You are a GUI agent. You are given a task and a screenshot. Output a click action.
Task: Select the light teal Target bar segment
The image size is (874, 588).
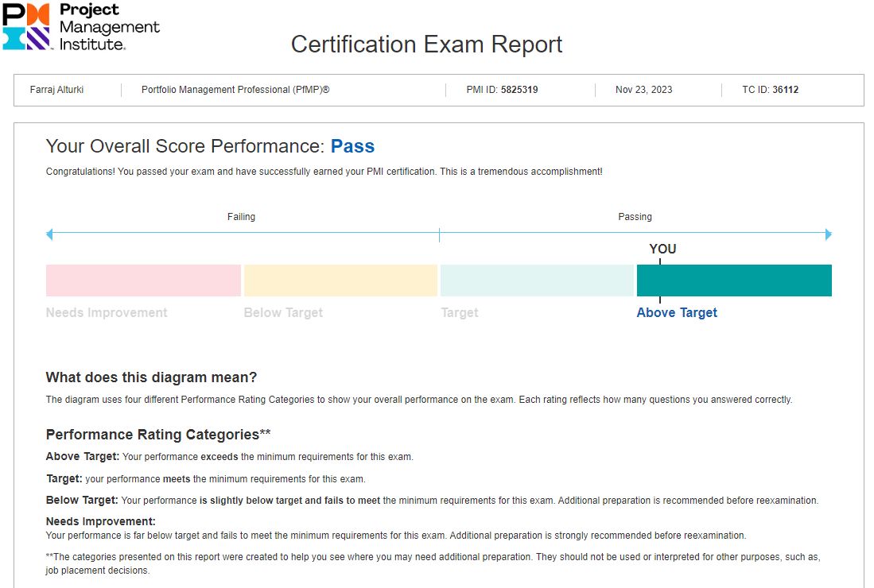coord(537,280)
